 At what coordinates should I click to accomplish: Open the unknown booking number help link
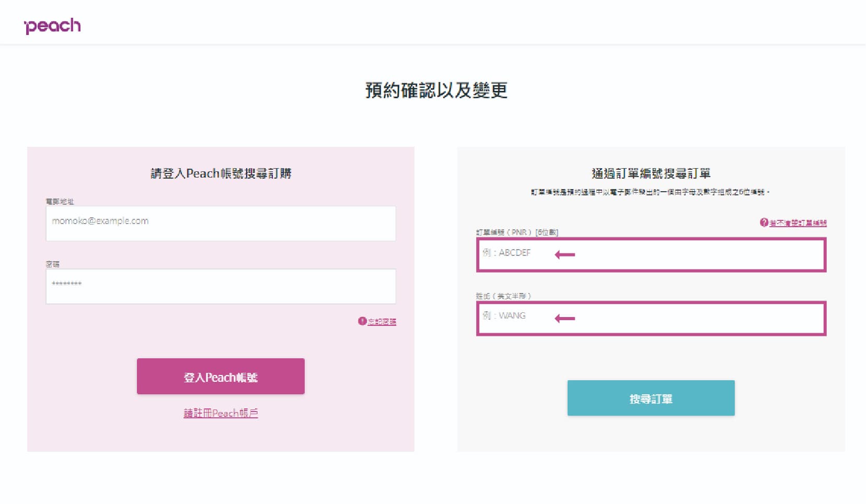798,223
